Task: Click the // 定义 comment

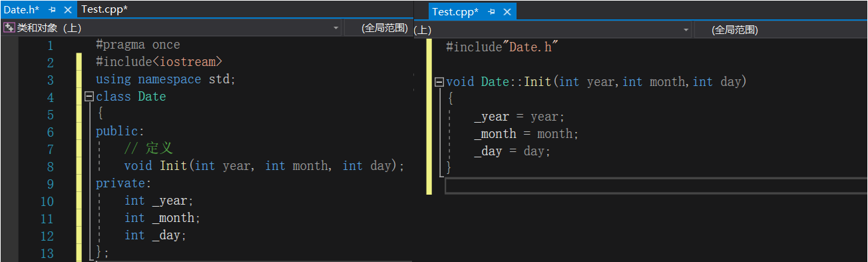Action: pyautogui.click(x=148, y=149)
